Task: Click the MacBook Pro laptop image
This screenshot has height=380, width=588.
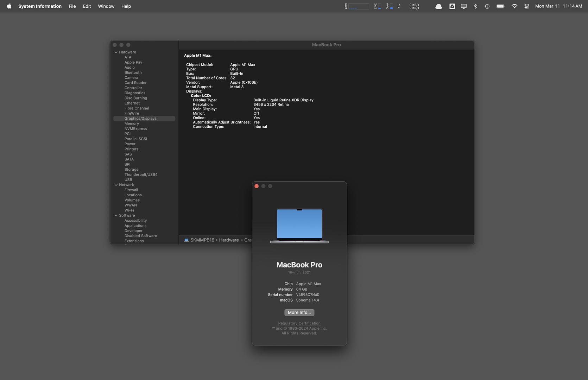Action: coord(299,226)
